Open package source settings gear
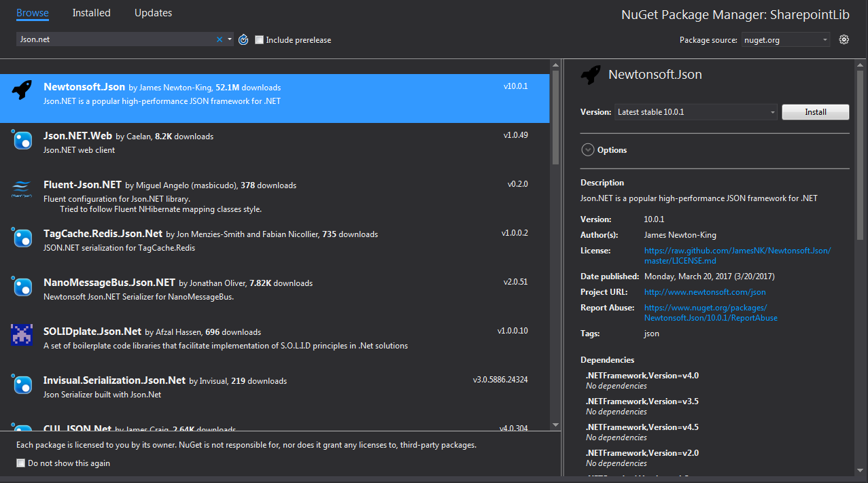Screen dimensions: 868x483 (844, 39)
